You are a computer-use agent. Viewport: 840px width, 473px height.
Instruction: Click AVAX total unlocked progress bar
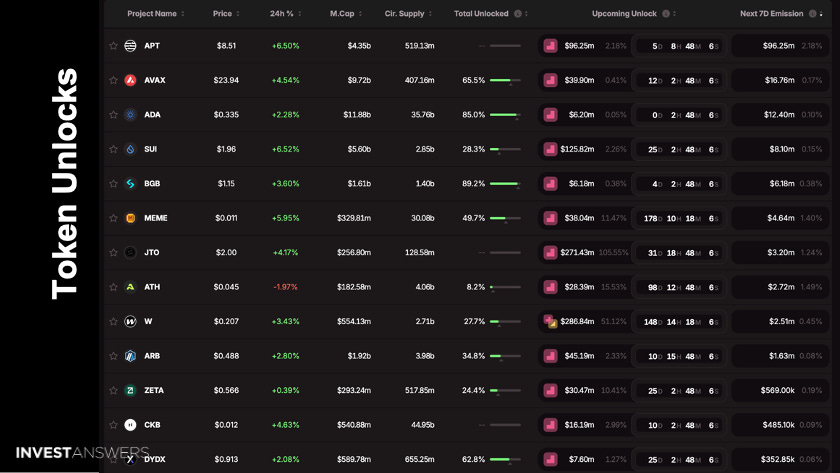(x=505, y=81)
